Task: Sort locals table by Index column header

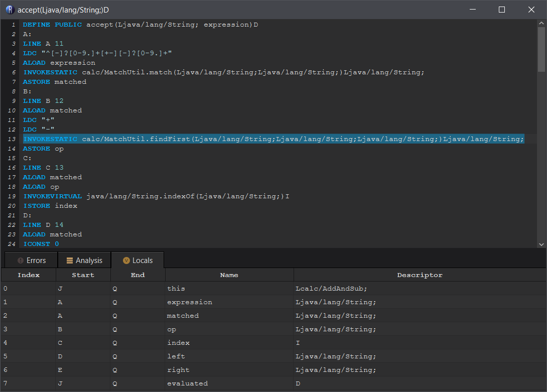Action: [29, 275]
